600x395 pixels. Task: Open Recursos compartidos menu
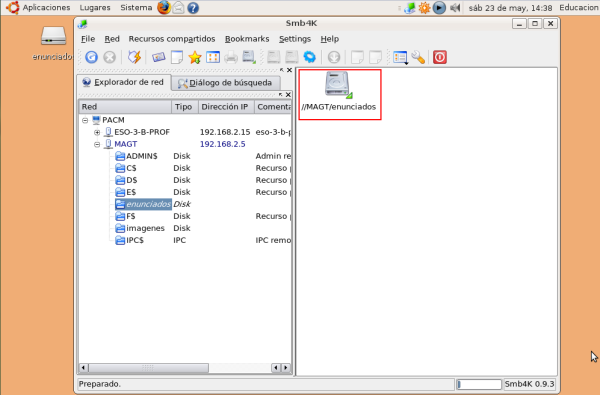(172, 39)
